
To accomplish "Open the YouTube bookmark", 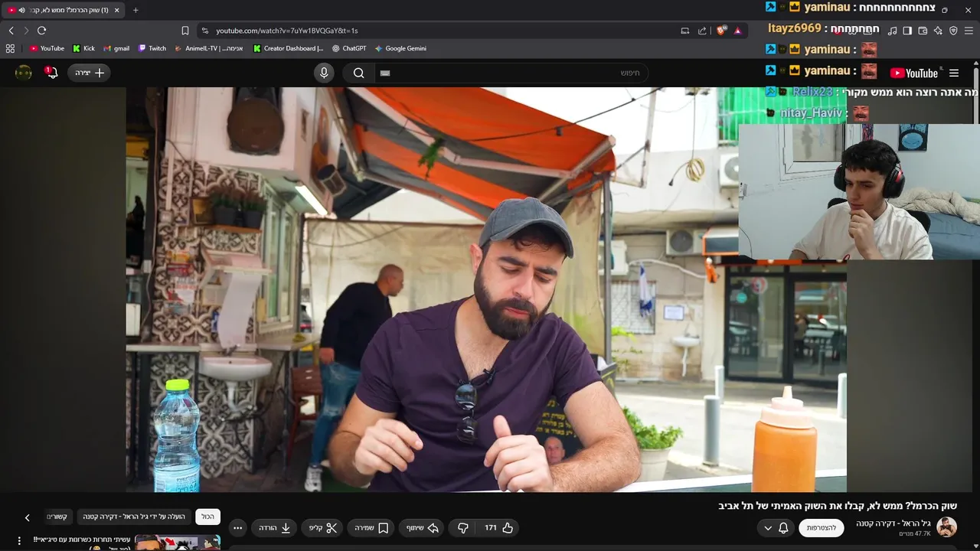I will [47, 48].
